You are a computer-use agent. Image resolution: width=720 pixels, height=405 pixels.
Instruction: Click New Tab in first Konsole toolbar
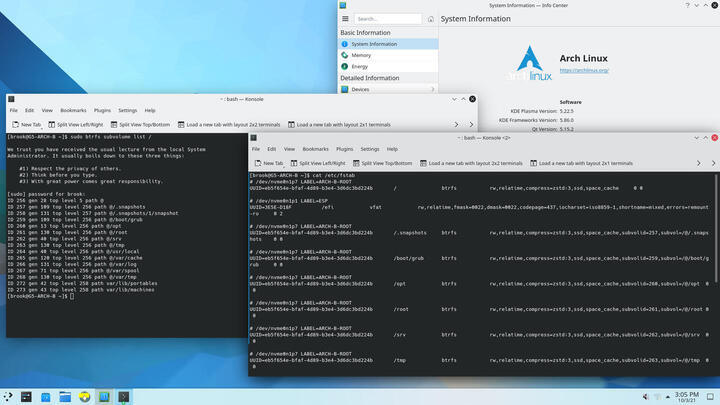coord(27,125)
